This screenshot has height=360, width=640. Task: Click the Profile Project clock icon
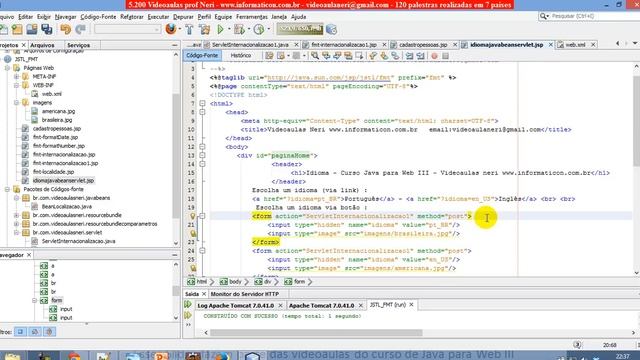(x=259, y=29)
